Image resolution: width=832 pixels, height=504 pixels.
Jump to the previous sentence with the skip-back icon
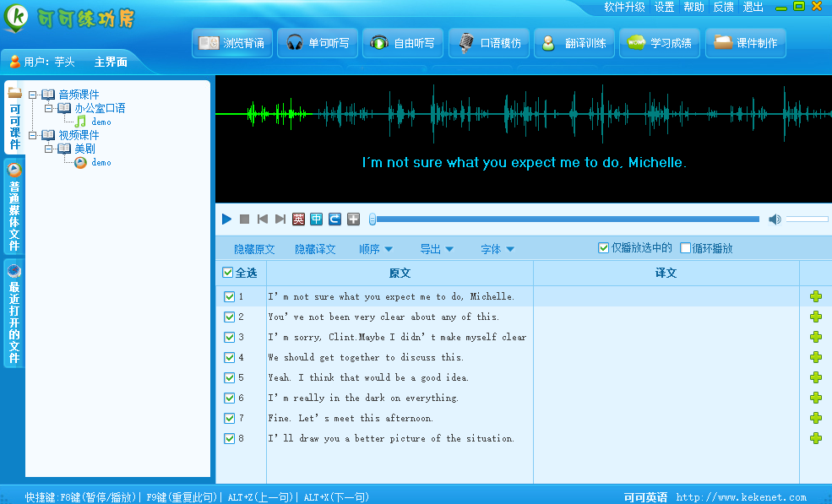(263, 219)
